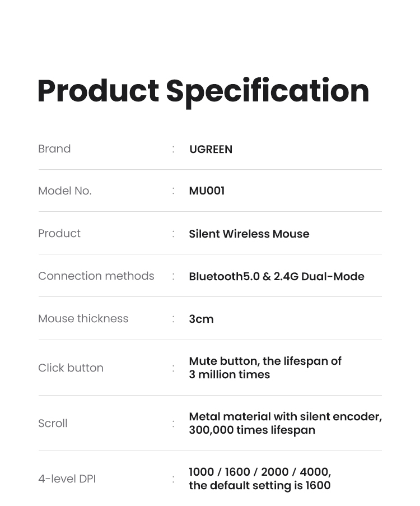
Task: Click the '3 million times' text
Action: tap(229, 375)
